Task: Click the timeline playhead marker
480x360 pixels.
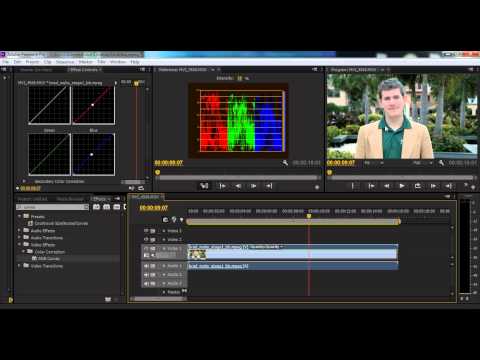Action: pyautogui.click(x=309, y=216)
